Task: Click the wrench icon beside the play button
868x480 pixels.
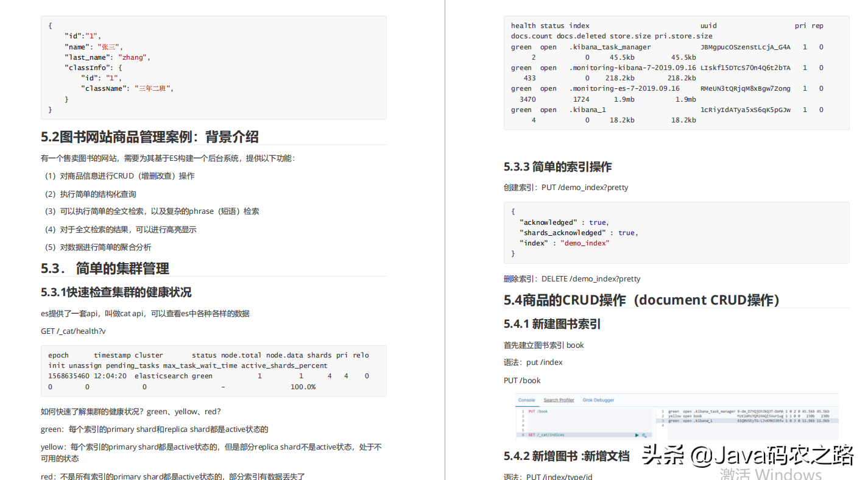Action: [x=644, y=435]
